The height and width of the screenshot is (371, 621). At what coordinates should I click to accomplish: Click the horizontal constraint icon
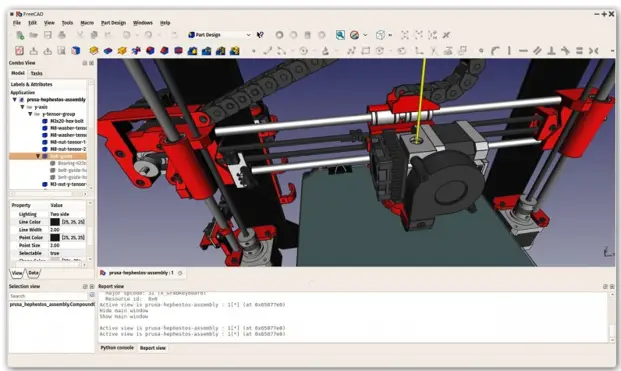523,51
